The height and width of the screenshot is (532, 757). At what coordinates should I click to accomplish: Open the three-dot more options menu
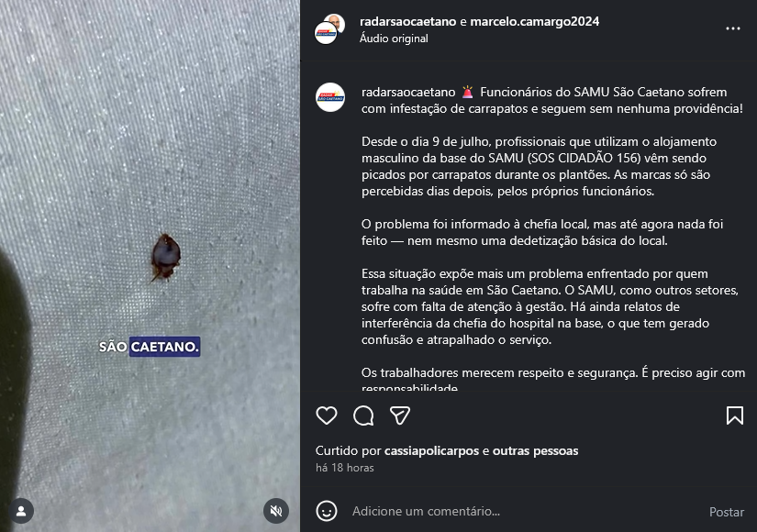tap(733, 28)
